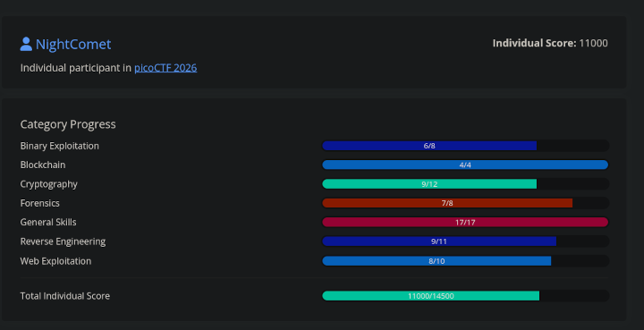Click the Forensics 7/8 progress bar
This screenshot has width=644, height=330.
pyautogui.click(x=465, y=203)
